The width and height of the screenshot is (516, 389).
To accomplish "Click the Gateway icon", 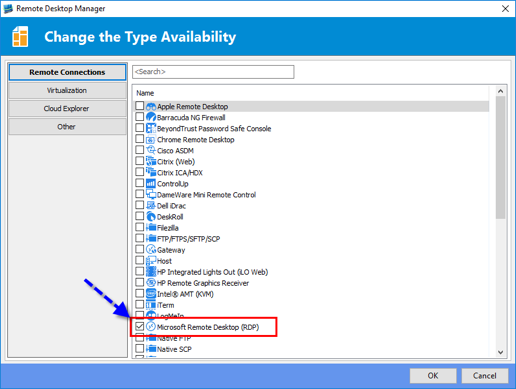I will (151, 250).
